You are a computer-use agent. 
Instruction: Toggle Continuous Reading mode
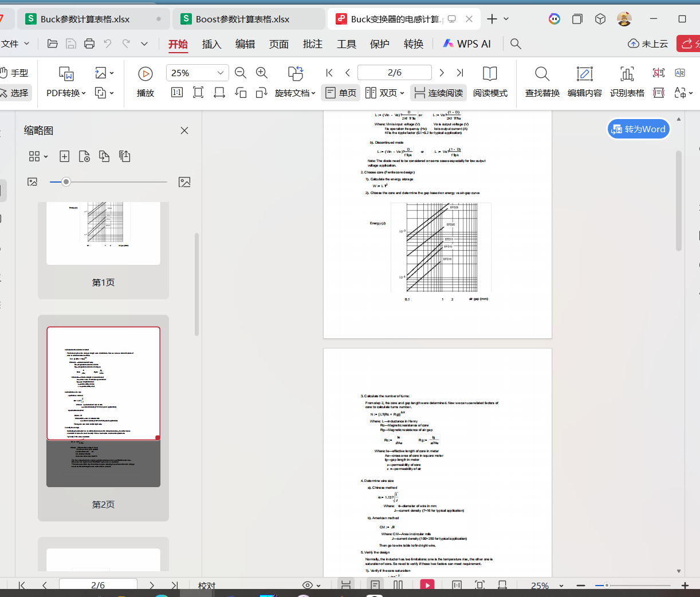click(439, 93)
